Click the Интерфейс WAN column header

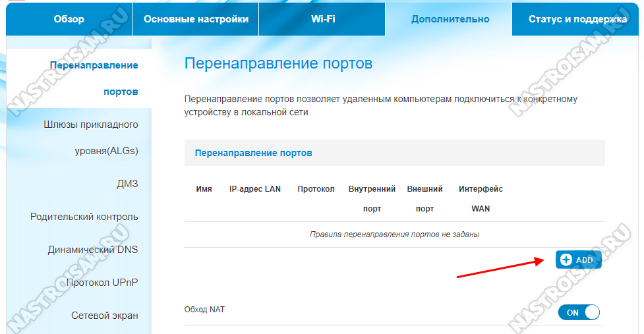(x=481, y=198)
